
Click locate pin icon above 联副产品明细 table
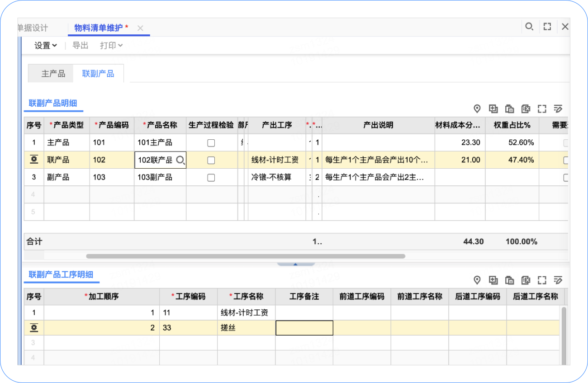tap(477, 109)
